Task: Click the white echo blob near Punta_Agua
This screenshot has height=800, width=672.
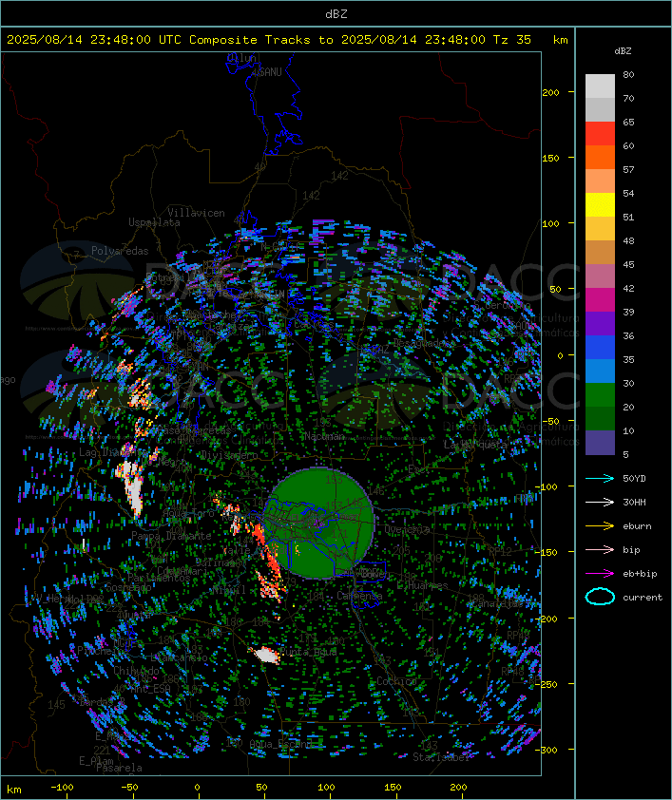Action: (x=266, y=655)
